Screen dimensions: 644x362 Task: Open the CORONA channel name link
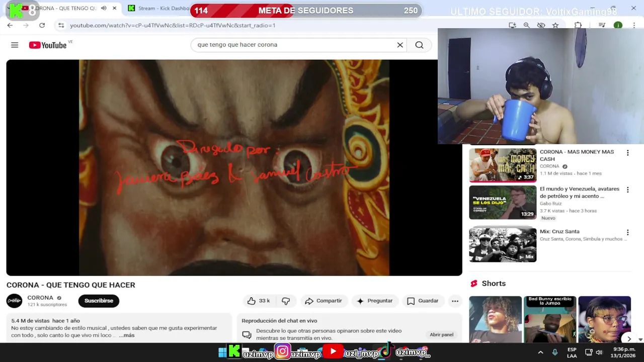tap(40, 298)
